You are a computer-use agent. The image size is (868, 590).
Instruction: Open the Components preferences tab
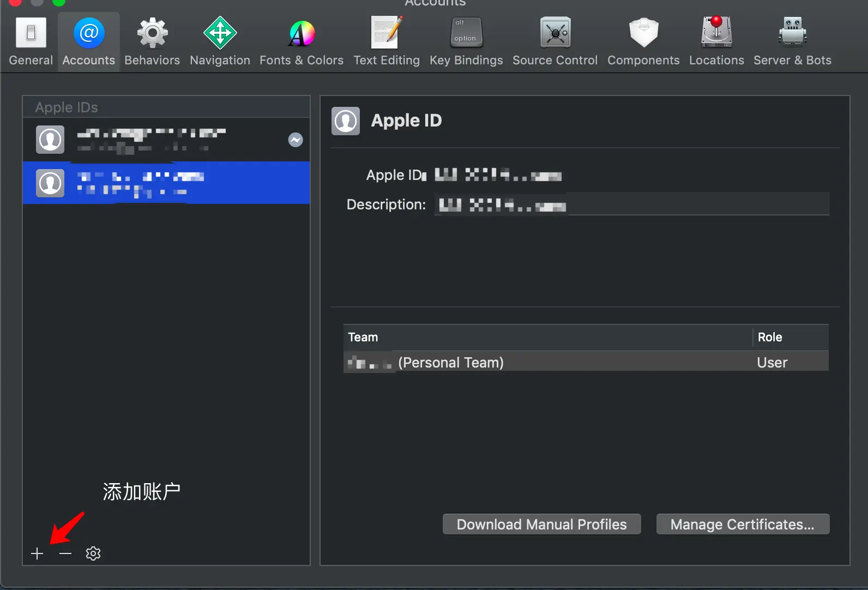[x=643, y=41]
